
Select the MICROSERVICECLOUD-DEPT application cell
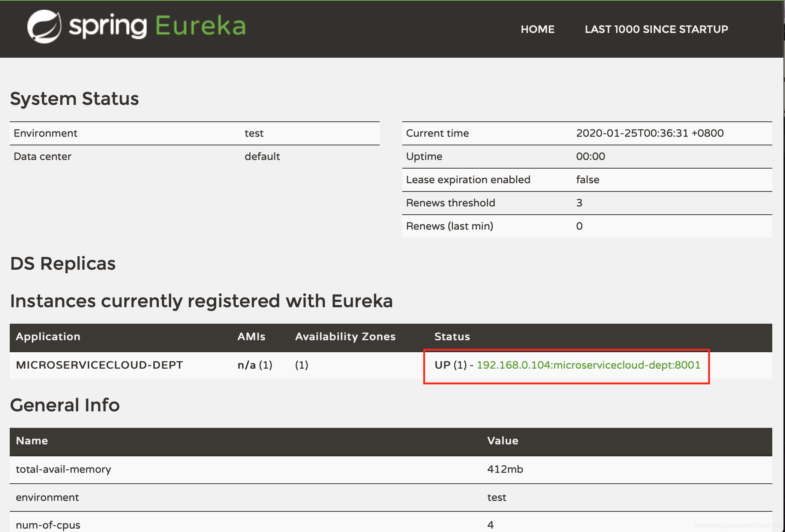99,365
